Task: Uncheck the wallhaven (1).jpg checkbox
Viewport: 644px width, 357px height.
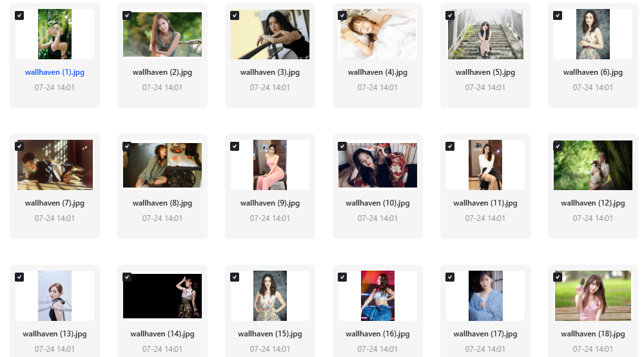Action: 19,15
